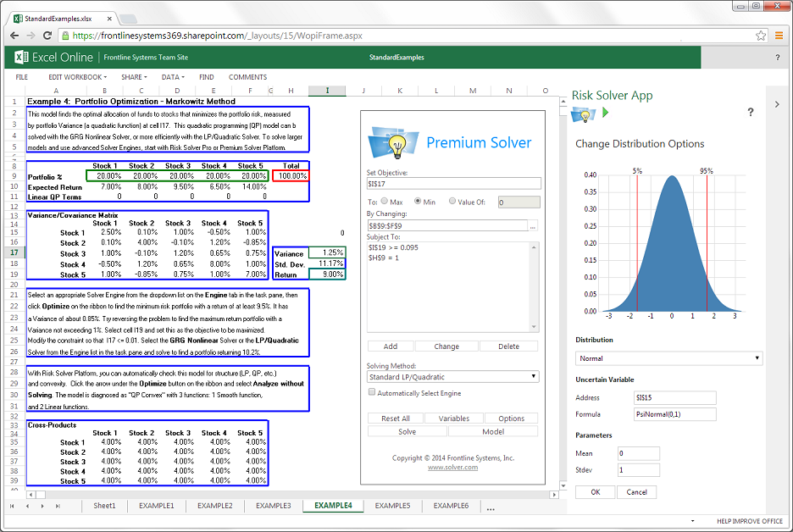
Task: Open the FILE menu
Action: (x=22, y=77)
